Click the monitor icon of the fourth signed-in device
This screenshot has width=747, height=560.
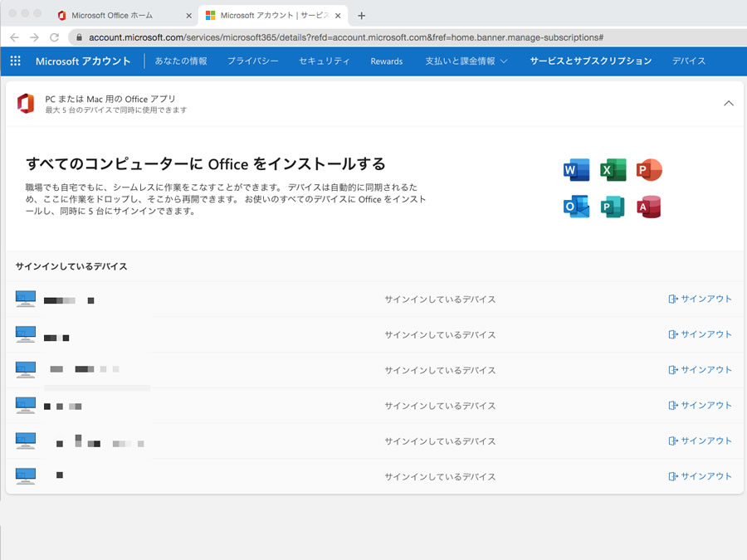tap(26, 405)
